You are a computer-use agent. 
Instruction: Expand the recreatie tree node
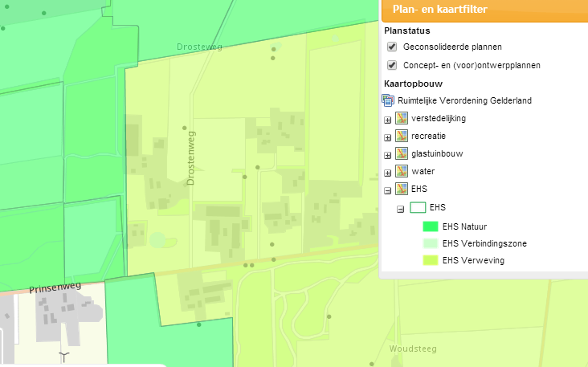pos(388,137)
